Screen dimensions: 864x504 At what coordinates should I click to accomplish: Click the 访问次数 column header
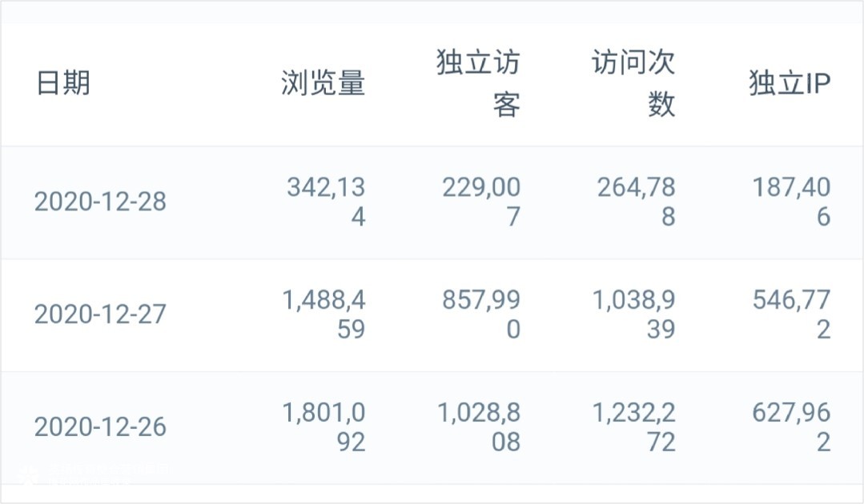point(634,83)
